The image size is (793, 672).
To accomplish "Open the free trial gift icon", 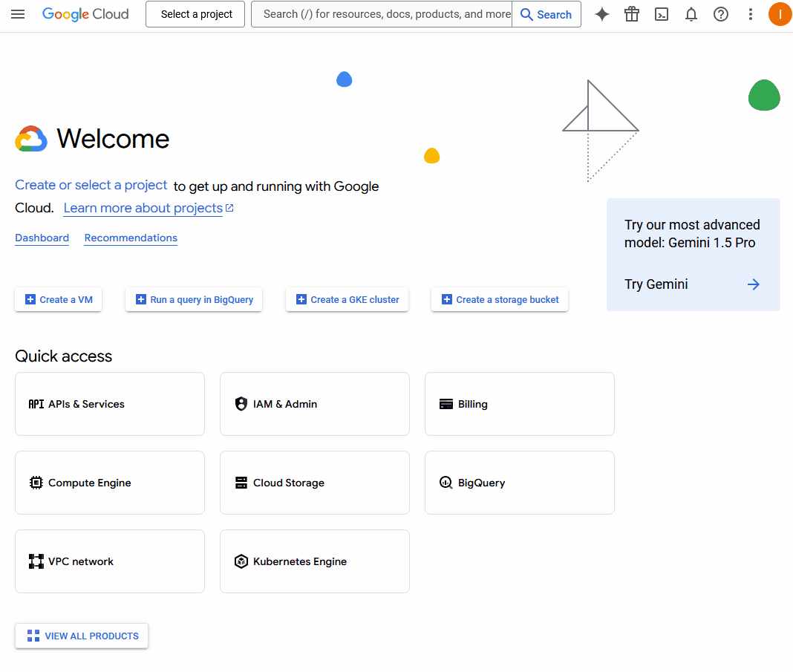I will click(632, 14).
